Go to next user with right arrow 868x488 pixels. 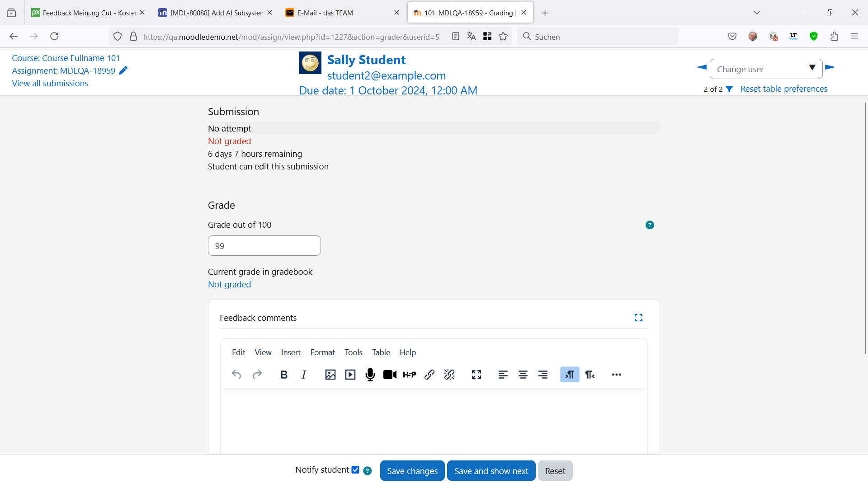pos(830,67)
